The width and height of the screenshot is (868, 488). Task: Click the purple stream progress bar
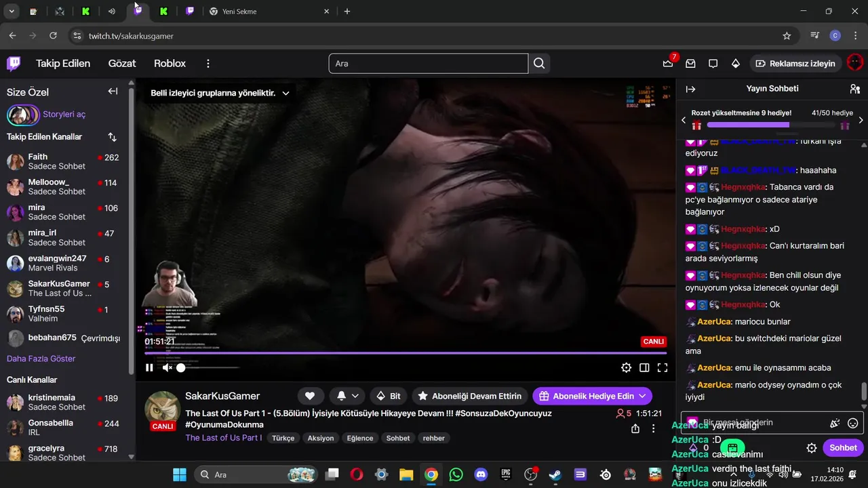(406, 353)
